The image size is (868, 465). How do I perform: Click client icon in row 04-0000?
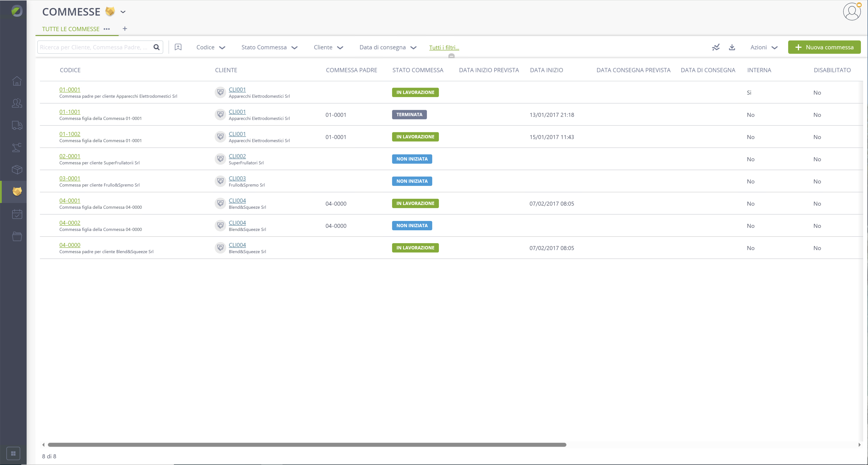click(220, 248)
